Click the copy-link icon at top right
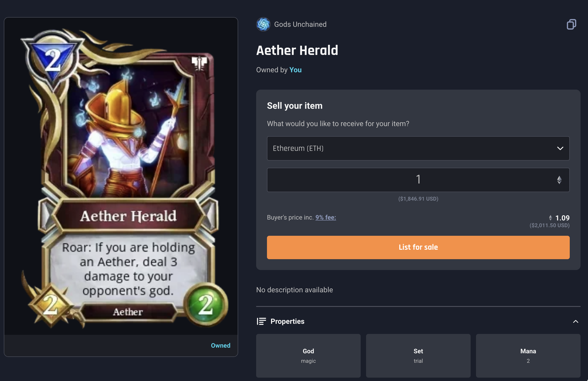The image size is (588, 381). pyautogui.click(x=571, y=24)
